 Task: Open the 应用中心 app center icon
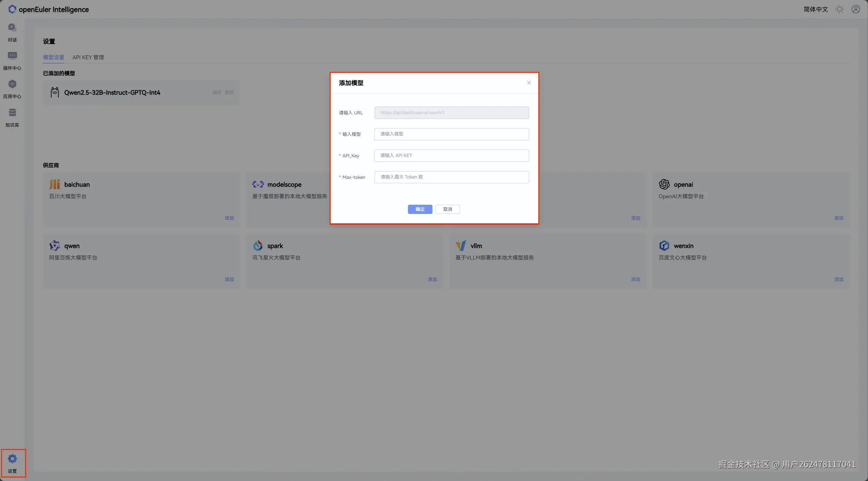click(12, 84)
